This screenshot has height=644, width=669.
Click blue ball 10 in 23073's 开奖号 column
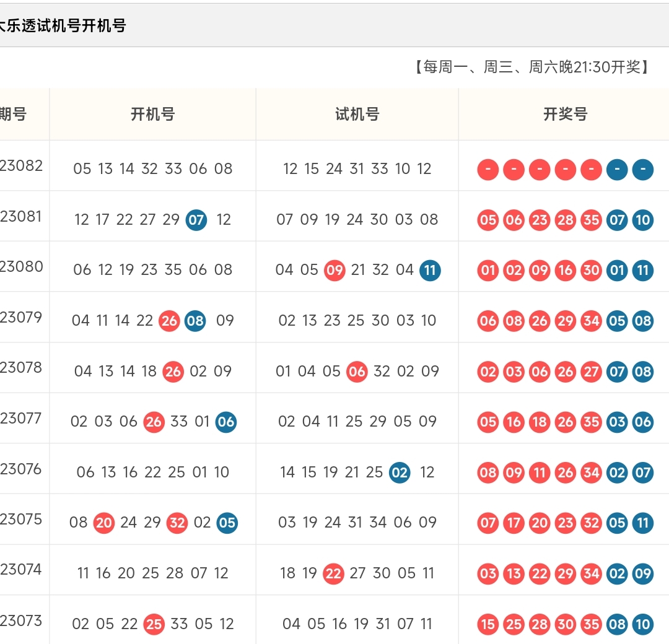click(x=643, y=624)
